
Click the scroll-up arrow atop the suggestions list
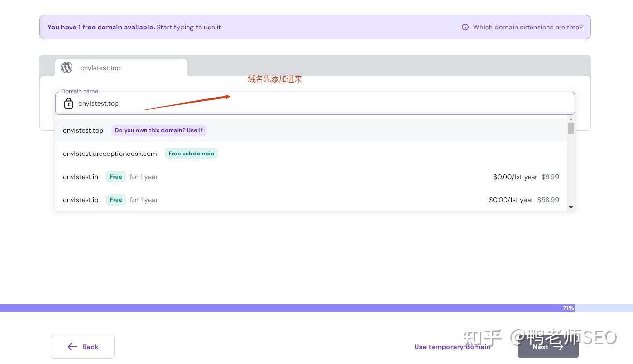570,119
